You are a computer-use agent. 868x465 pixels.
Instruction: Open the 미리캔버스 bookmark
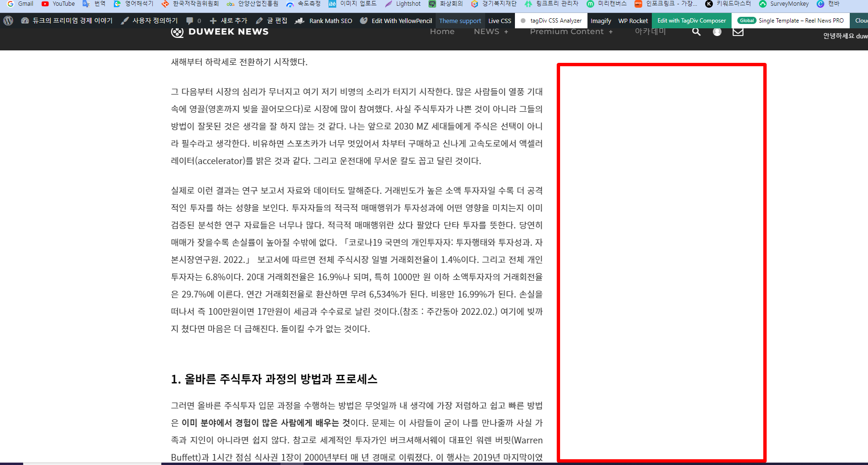pos(607,4)
